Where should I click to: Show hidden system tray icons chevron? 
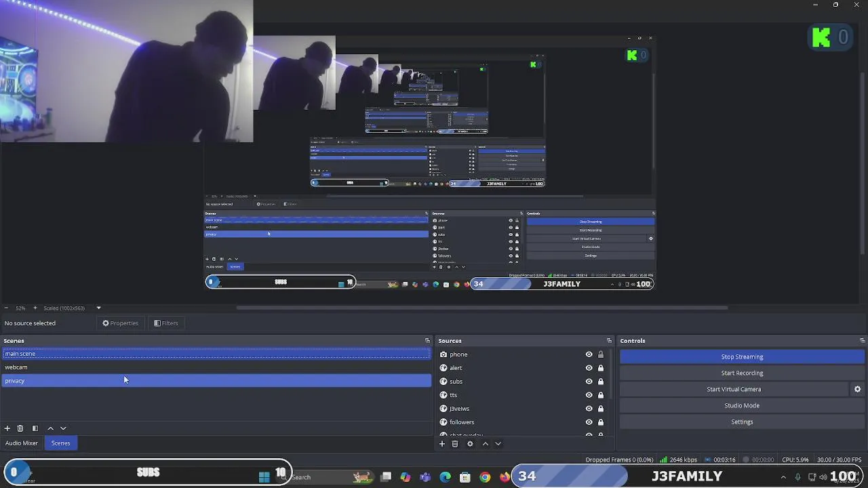coord(783,477)
